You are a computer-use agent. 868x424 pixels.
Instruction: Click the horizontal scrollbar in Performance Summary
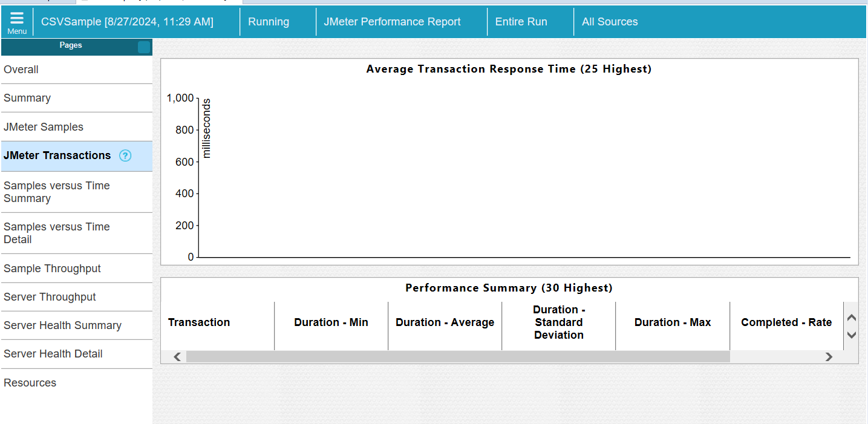pyautogui.click(x=457, y=357)
